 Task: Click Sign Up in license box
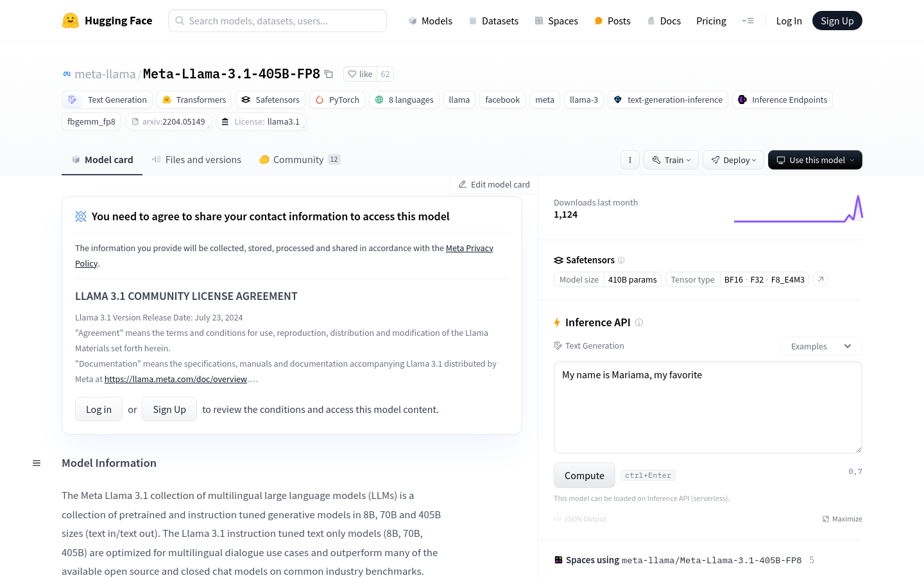[169, 409]
